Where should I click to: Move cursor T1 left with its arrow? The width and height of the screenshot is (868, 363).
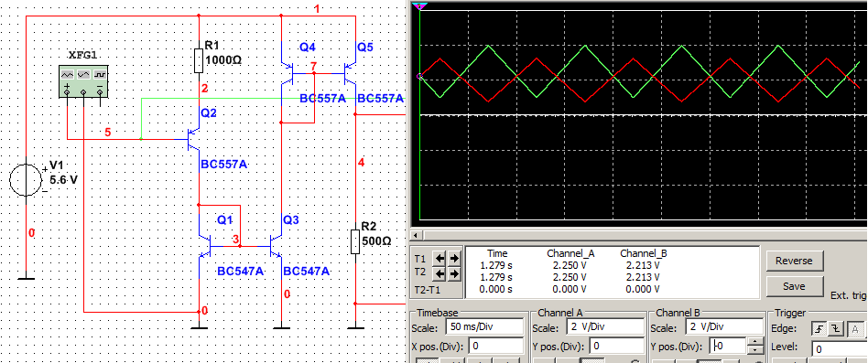pyautogui.click(x=439, y=258)
